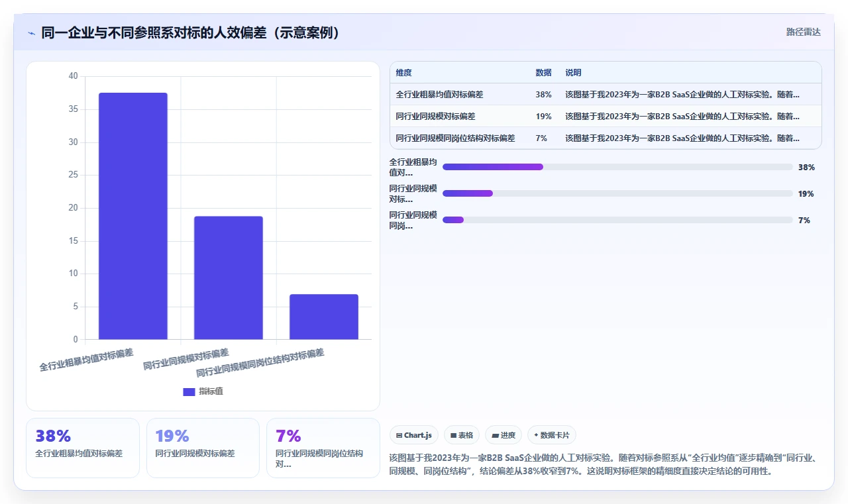Select the 表格 tag
Screen dimensions: 848x504
[x=462, y=435]
